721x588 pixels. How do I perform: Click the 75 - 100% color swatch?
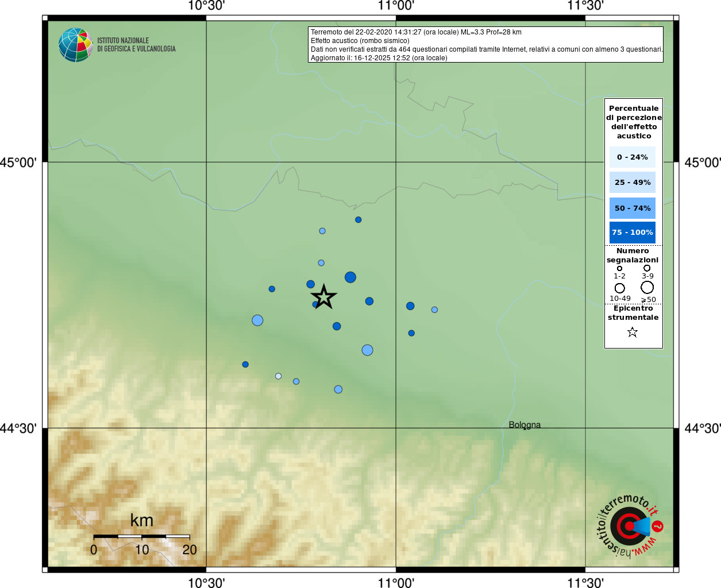coord(633,233)
